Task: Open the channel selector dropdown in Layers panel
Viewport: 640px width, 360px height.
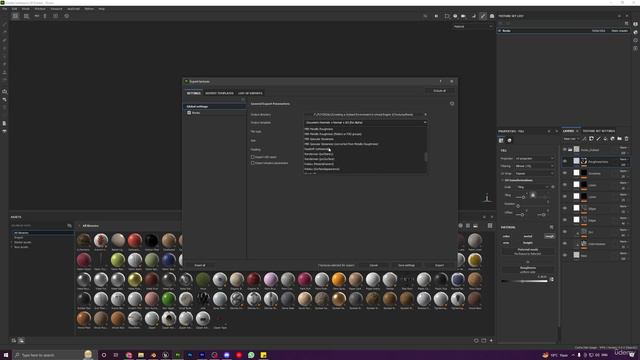Action: [x=571, y=139]
